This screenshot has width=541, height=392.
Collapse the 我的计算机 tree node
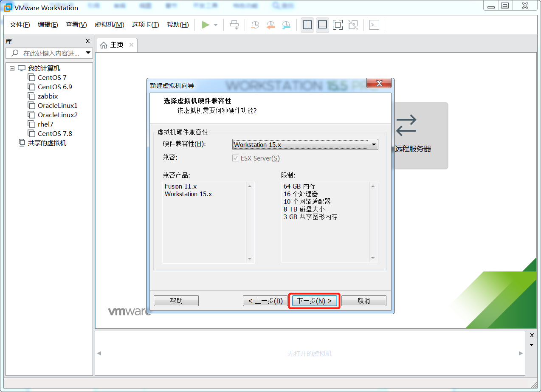click(x=12, y=68)
